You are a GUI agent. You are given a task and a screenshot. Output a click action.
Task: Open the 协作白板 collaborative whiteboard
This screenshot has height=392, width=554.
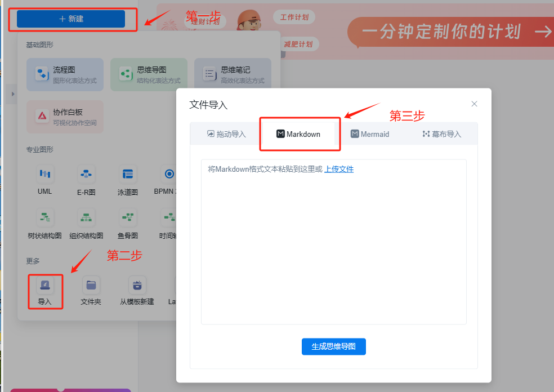(65, 117)
